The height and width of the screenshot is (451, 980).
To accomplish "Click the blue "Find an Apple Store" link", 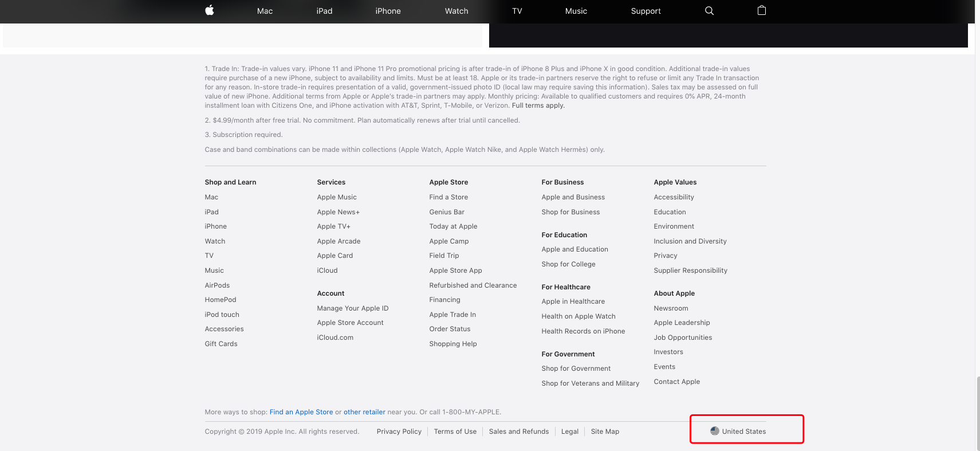I will pos(301,412).
